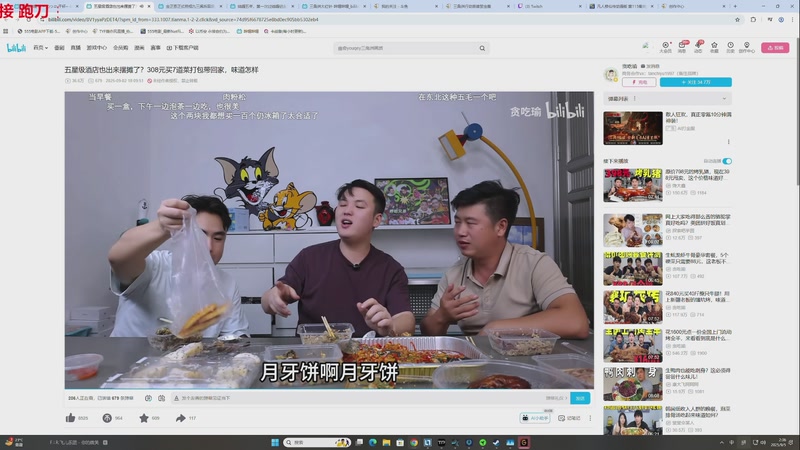800x450 pixels.
Task: Share the video via arrow icon
Action: tap(181, 418)
